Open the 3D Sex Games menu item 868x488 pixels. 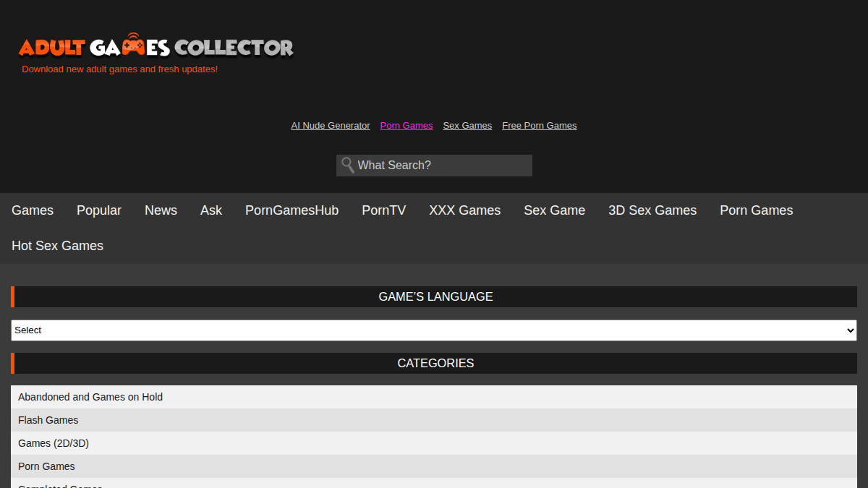click(652, 210)
